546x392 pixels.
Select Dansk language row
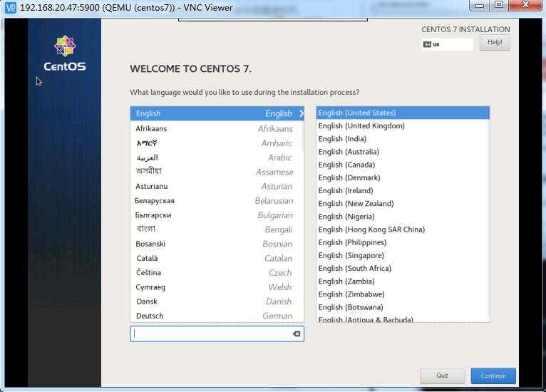coord(217,301)
